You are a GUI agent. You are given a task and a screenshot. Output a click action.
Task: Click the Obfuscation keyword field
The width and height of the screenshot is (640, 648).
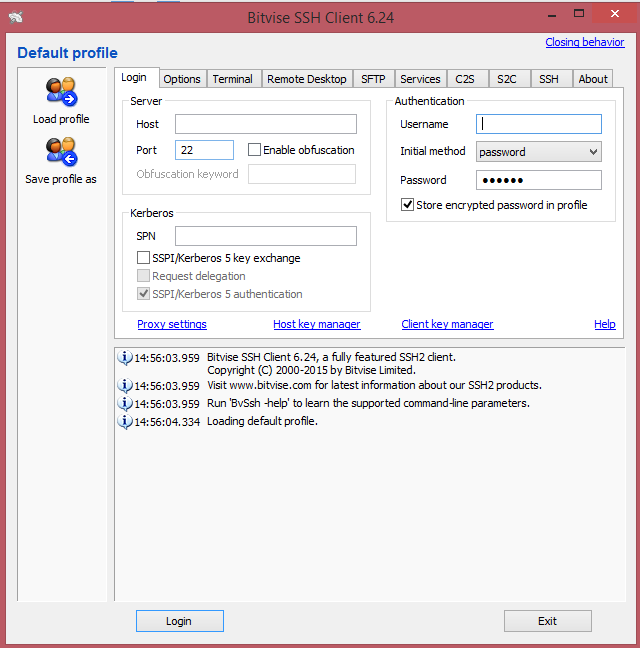point(302,174)
